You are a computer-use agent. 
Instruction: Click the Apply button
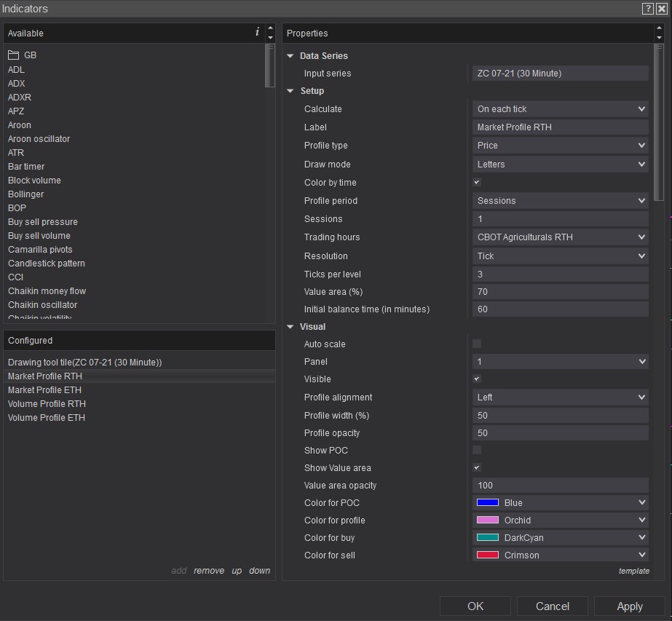(x=629, y=606)
